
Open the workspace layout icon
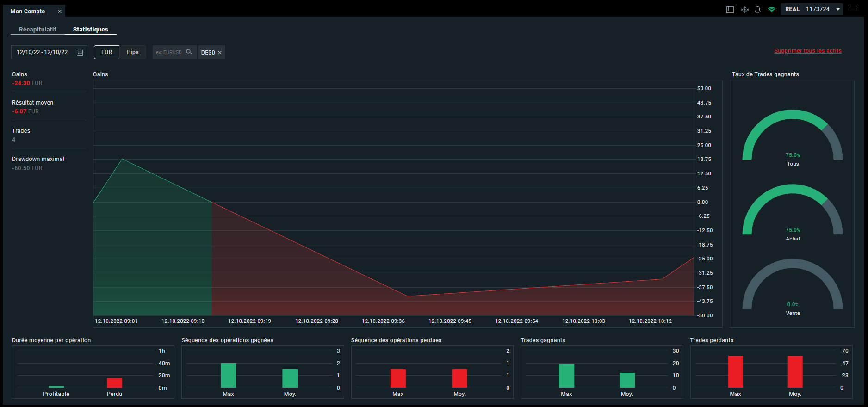click(x=730, y=9)
